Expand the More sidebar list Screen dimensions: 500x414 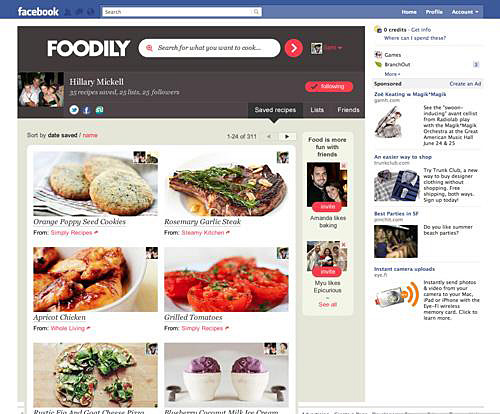(392, 74)
